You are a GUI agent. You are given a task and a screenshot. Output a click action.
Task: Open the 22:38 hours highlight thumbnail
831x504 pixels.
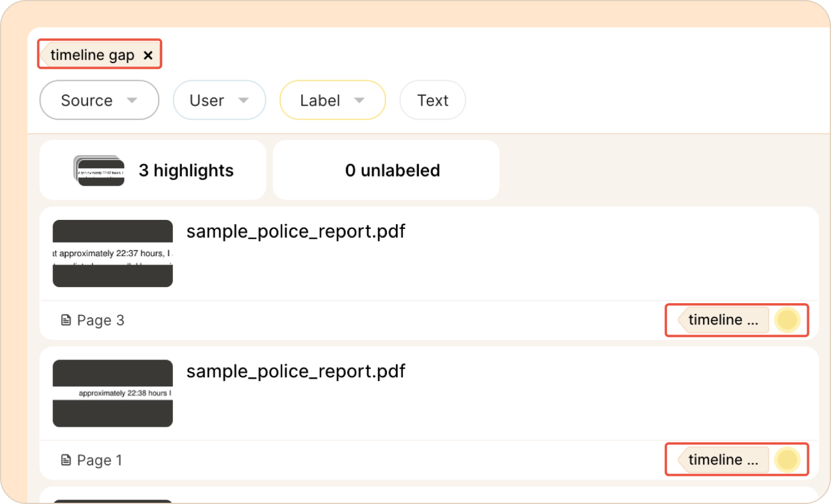coord(113,393)
